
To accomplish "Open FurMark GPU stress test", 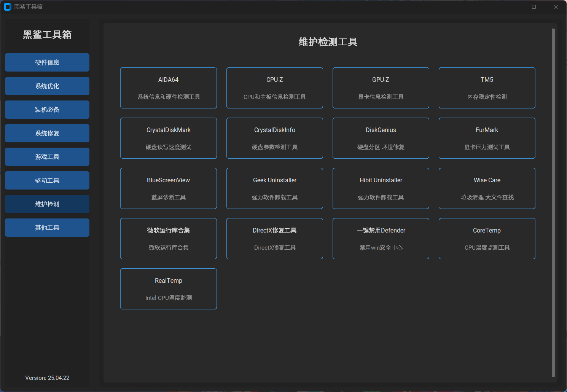I will pyautogui.click(x=487, y=138).
